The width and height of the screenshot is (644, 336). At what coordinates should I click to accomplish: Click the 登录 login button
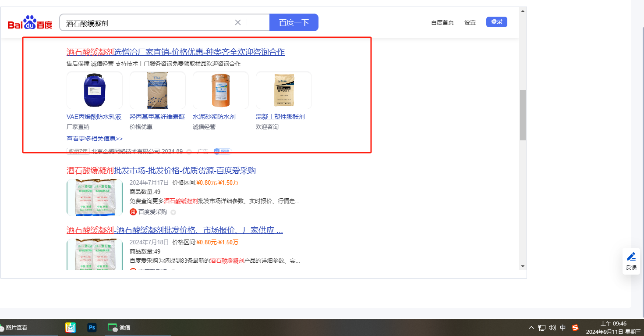click(497, 22)
